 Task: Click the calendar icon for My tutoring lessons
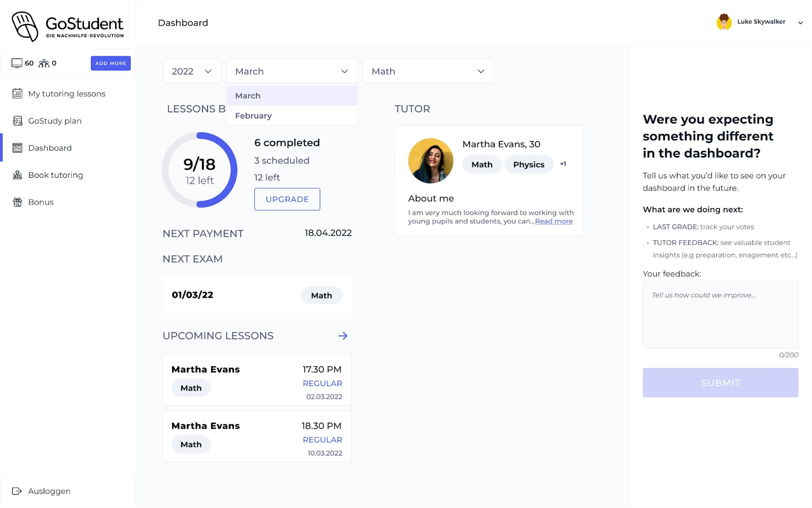pos(17,94)
